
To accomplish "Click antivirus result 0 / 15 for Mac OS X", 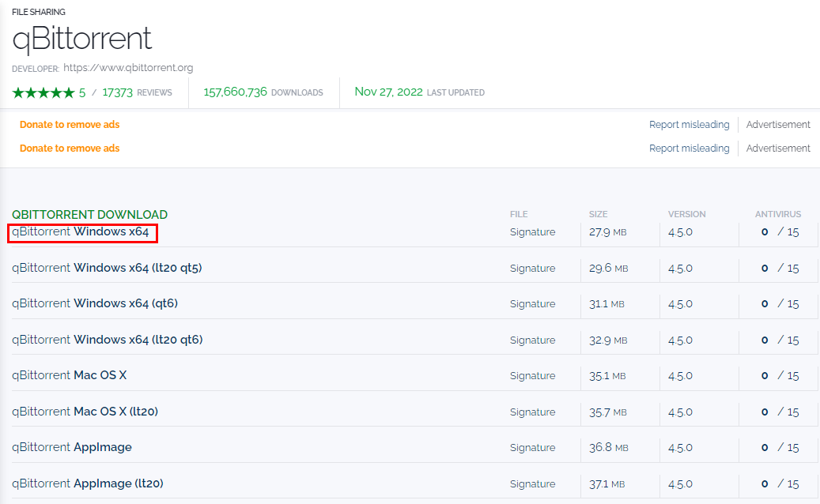I will tap(780, 376).
